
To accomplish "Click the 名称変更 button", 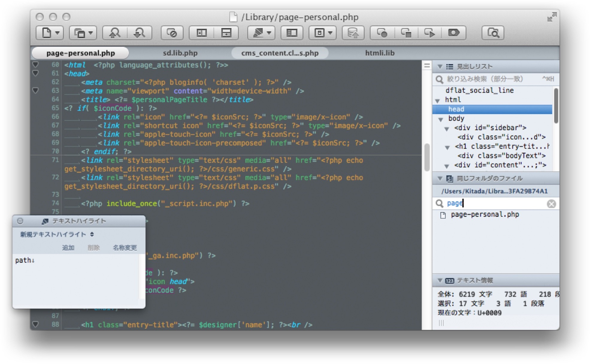I will pos(125,248).
